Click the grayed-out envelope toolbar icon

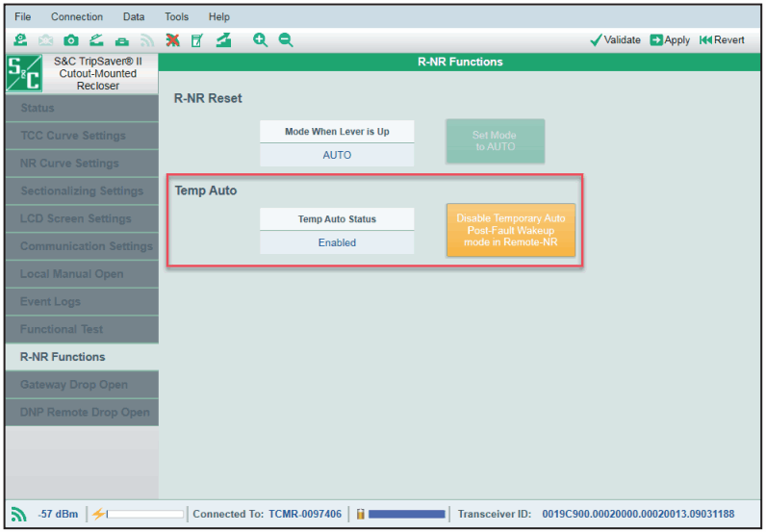(x=46, y=40)
